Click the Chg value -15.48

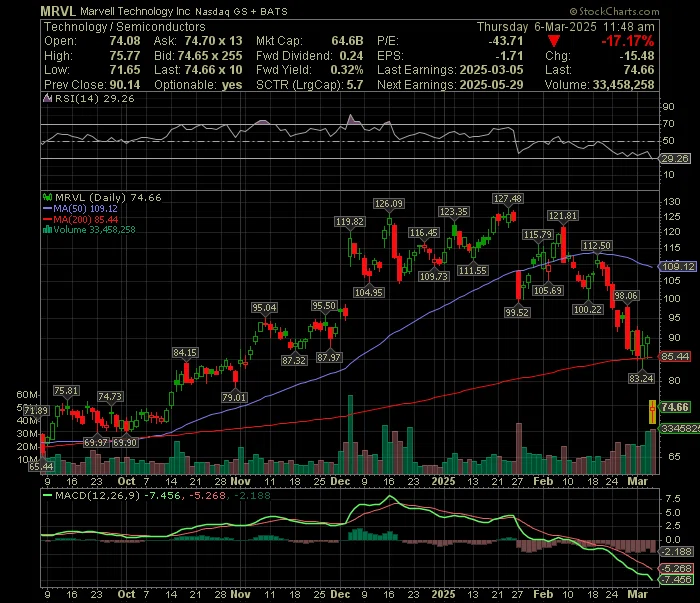pos(637,56)
